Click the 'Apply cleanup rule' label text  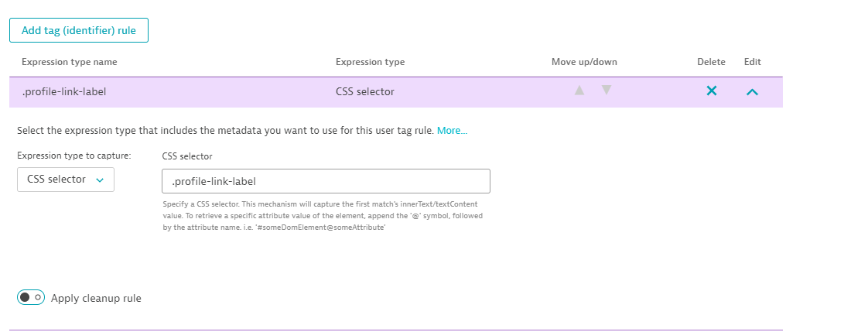pos(96,298)
